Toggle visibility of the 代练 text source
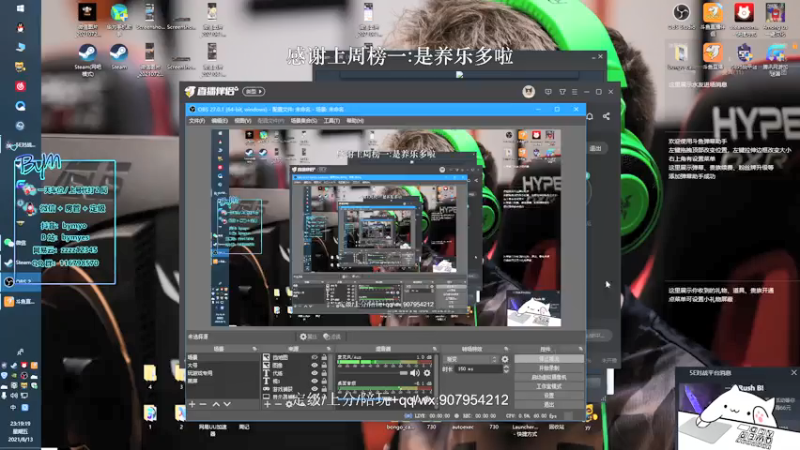The width and height of the screenshot is (800, 450). pyautogui.click(x=314, y=373)
